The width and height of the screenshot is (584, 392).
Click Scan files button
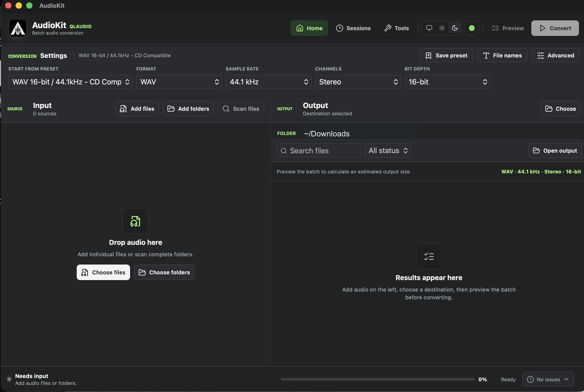pyautogui.click(x=241, y=109)
